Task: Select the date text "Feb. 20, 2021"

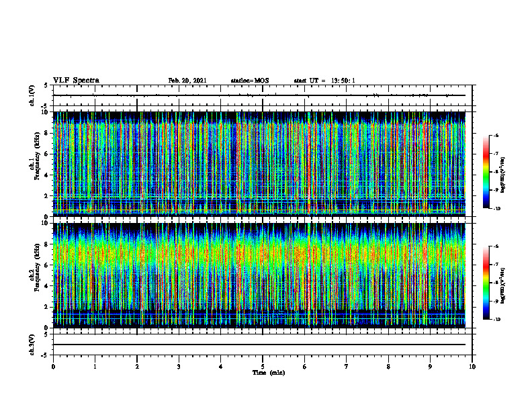Action: click(187, 81)
